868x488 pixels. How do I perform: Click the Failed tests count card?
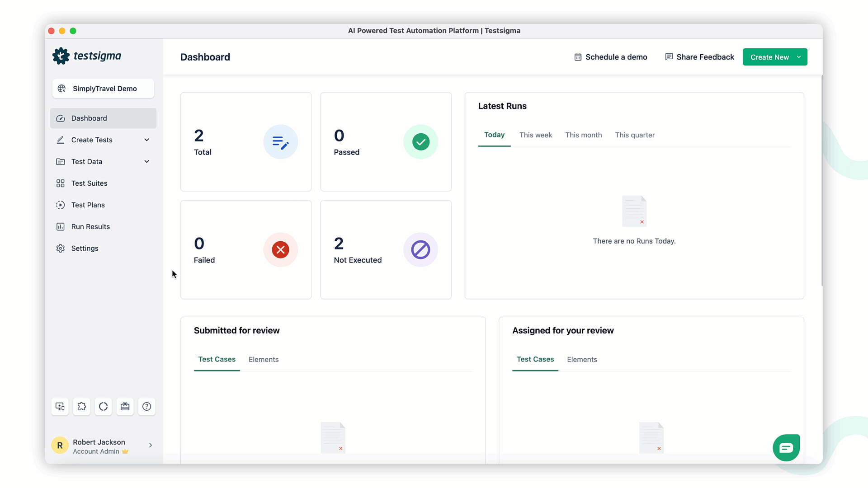click(246, 250)
